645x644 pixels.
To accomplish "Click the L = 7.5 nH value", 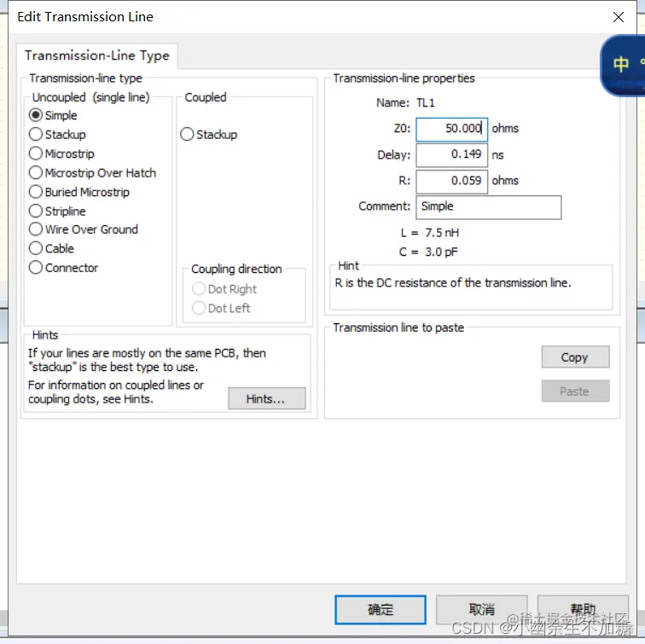I will [x=430, y=233].
